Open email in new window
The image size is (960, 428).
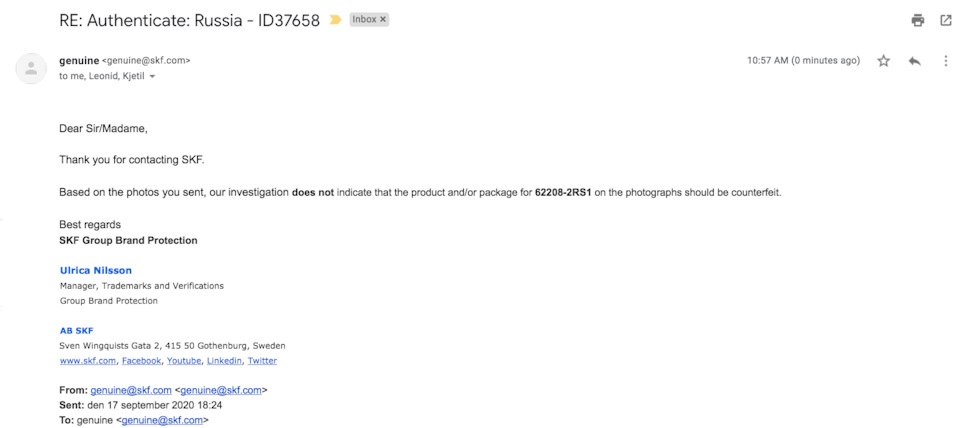point(946,20)
